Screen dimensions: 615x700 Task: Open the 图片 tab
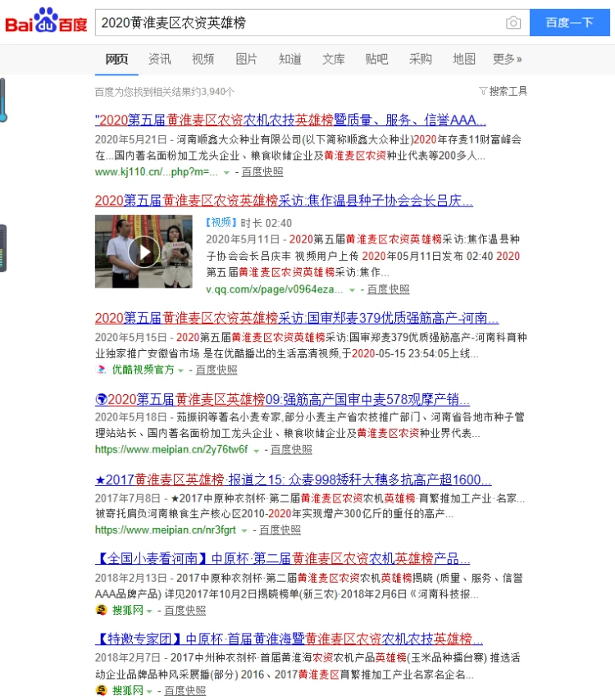(246, 59)
